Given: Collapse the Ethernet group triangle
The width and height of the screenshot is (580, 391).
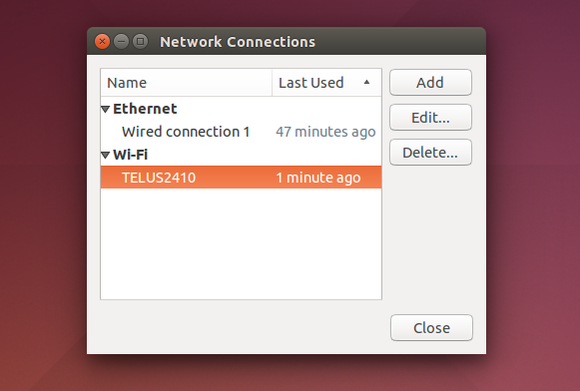Looking at the screenshot, I should click(x=105, y=109).
